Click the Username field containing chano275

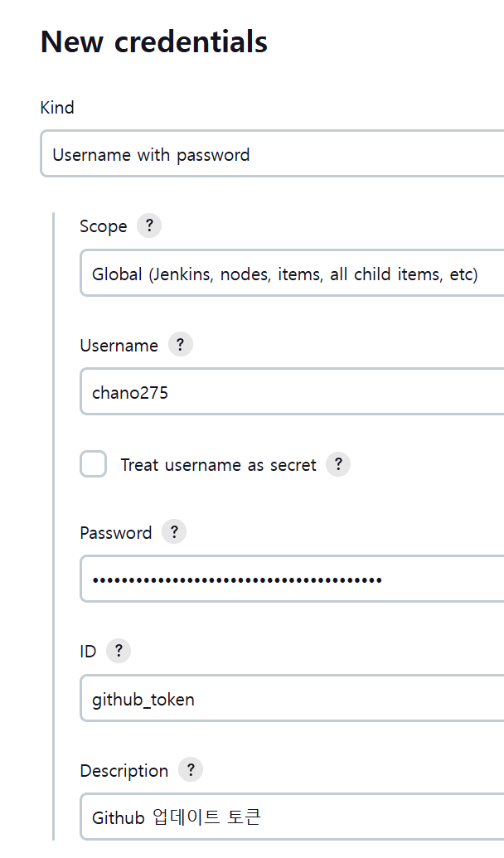pyautogui.click(x=292, y=392)
